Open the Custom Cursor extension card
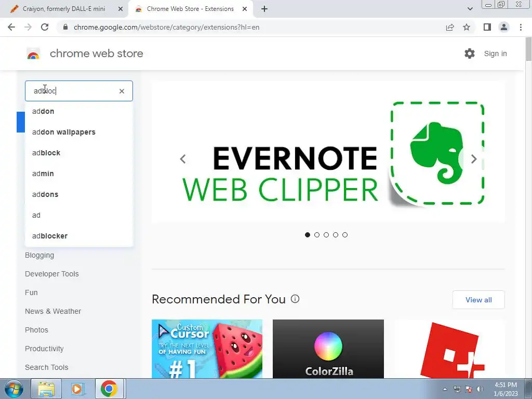 pyautogui.click(x=207, y=349)
